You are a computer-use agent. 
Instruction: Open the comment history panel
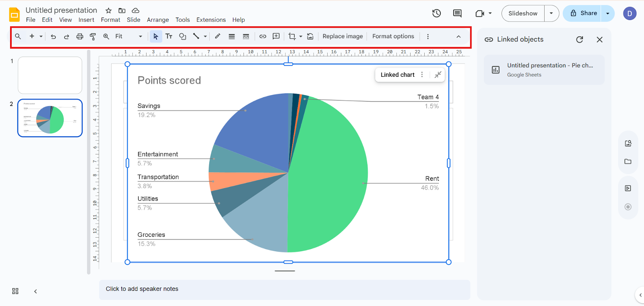pyautogui.click(x=457, y=13)
